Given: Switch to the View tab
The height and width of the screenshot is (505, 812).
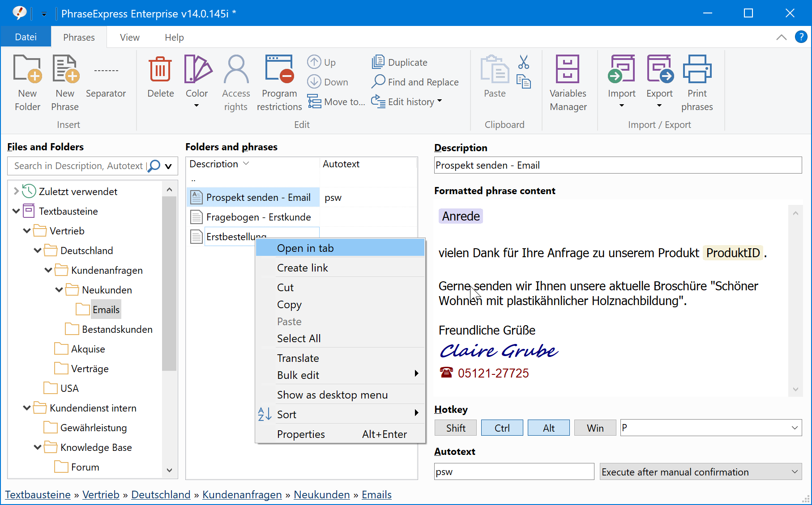Looking at the screenshot, I should pos(129,37).
